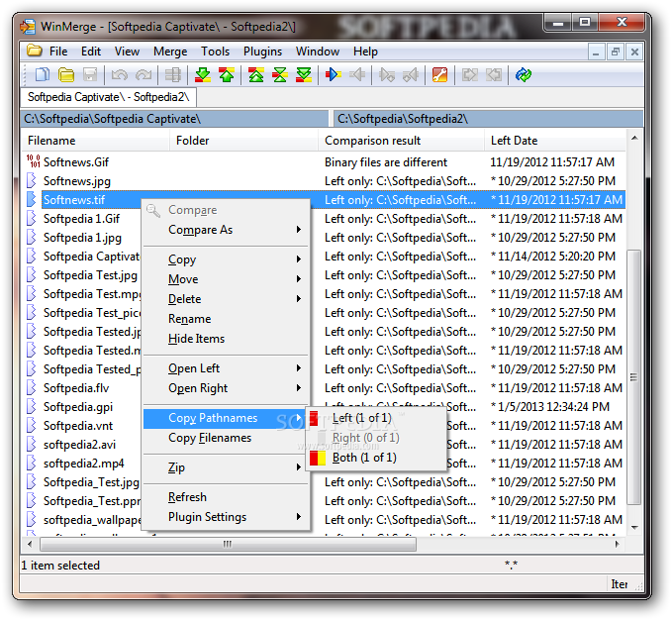This screenshot has width=672, height=620.
Task: Click the Refresh green-blue arrows icon
Action: pos(524,75)
